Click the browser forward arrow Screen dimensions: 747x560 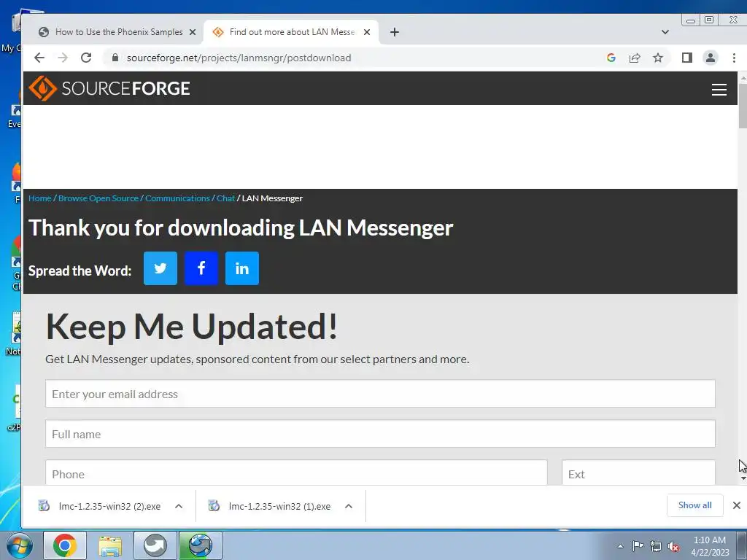click(x=63, y=58)
